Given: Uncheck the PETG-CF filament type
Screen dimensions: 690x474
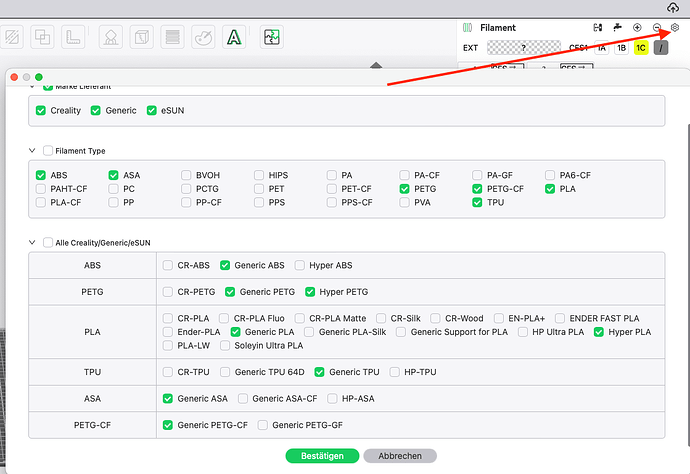Looking at the screenshot, I should [x=477, y=189].
